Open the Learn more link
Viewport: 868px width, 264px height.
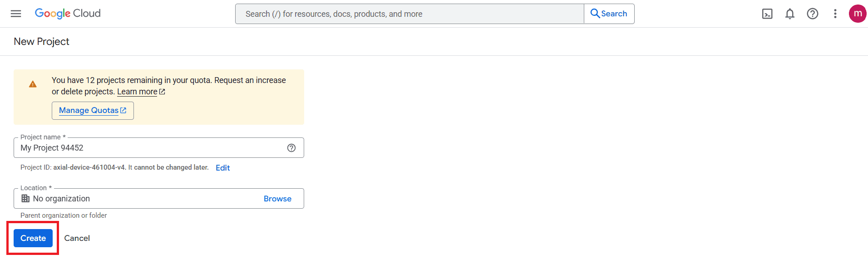point(138,92)
